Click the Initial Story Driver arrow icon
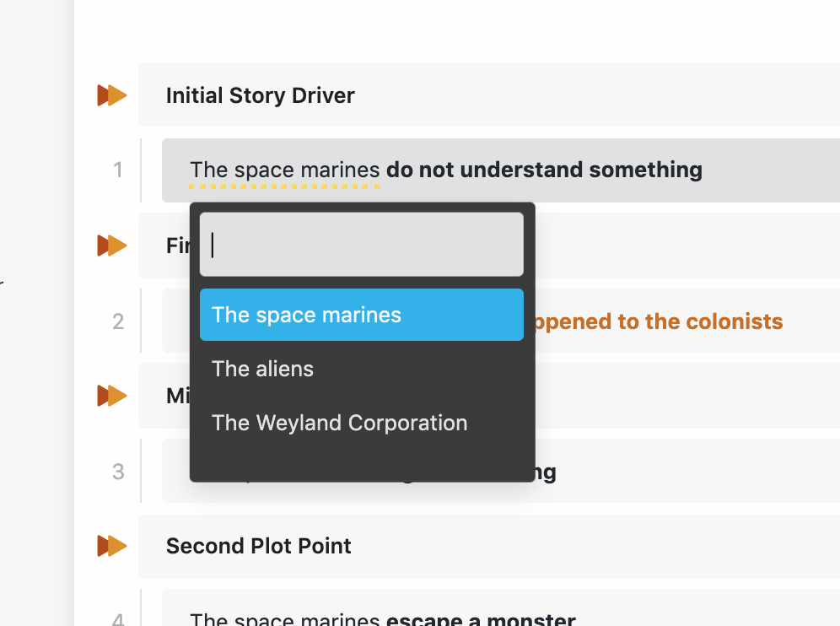 112,95
